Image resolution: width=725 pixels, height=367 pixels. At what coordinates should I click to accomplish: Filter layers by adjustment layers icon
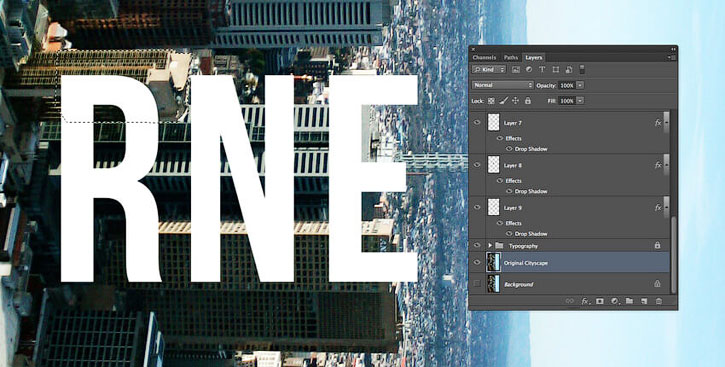529,70
